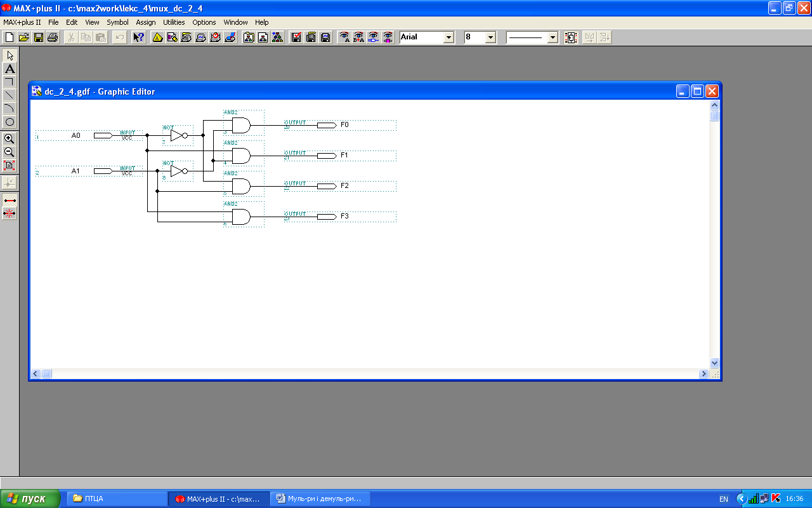Image resolution: width=812 pixels, height=508 pixels.
Task: Click Project Save and Simulate icon
Action: point(325,37)
